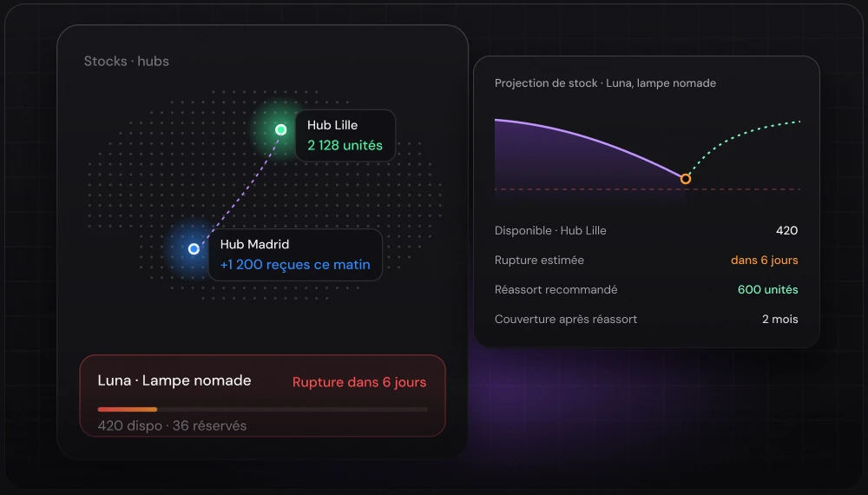Select the 'Disponible · Hub Lille' row
Screen dimensions: 868x495
646,230
